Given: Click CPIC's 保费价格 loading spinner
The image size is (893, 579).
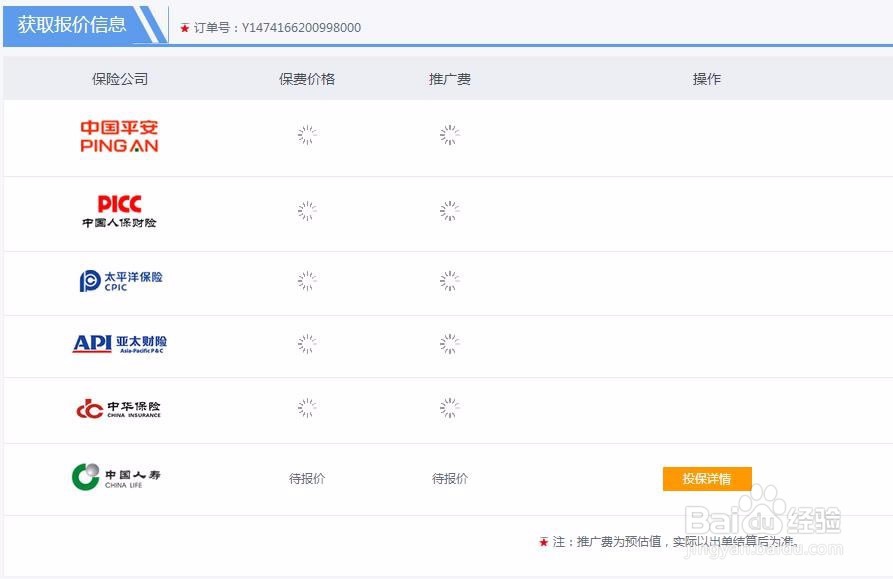Looking at the screenshot, I should coord(307,281).
